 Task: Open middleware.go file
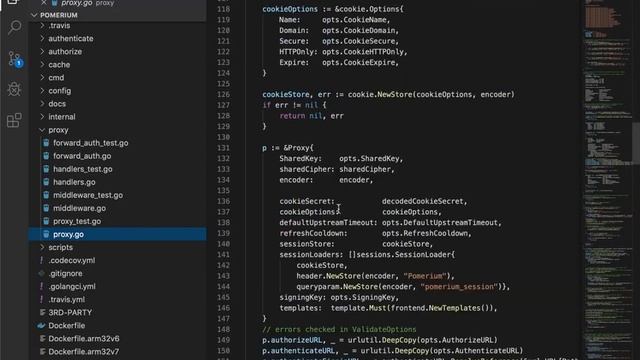tap(79, 208)
